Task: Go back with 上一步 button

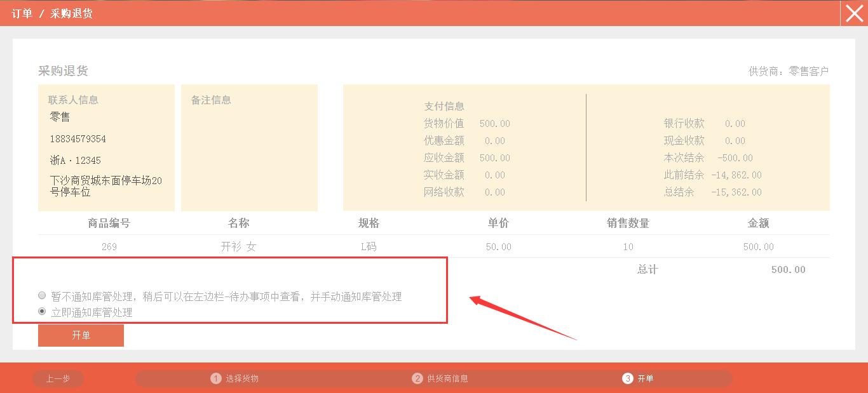Action: [58, 379]
